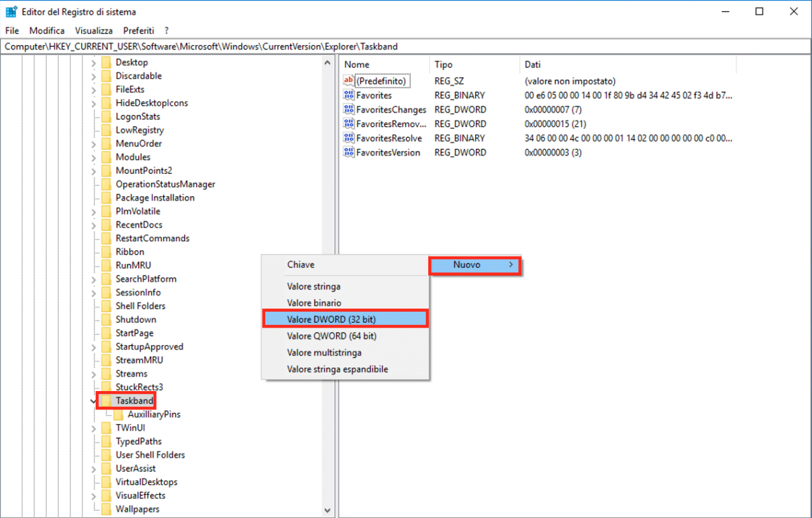Click the OperationStatusManager folder icon
The height and width of the screenshot is (518, 812).
point(106,184)
